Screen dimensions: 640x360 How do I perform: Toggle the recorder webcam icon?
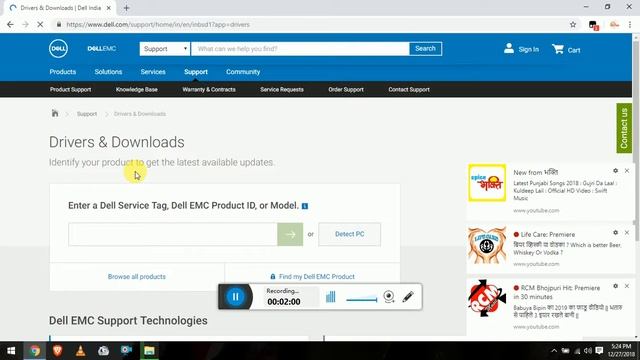coord(389,297)
